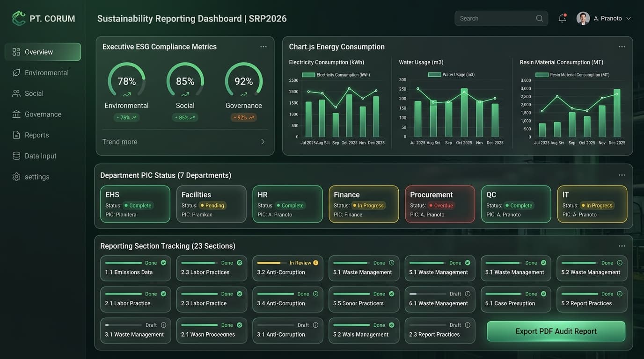This screenshot has height=359, width=644.
Task: Click the Search input field
Action: click(501, 18)
